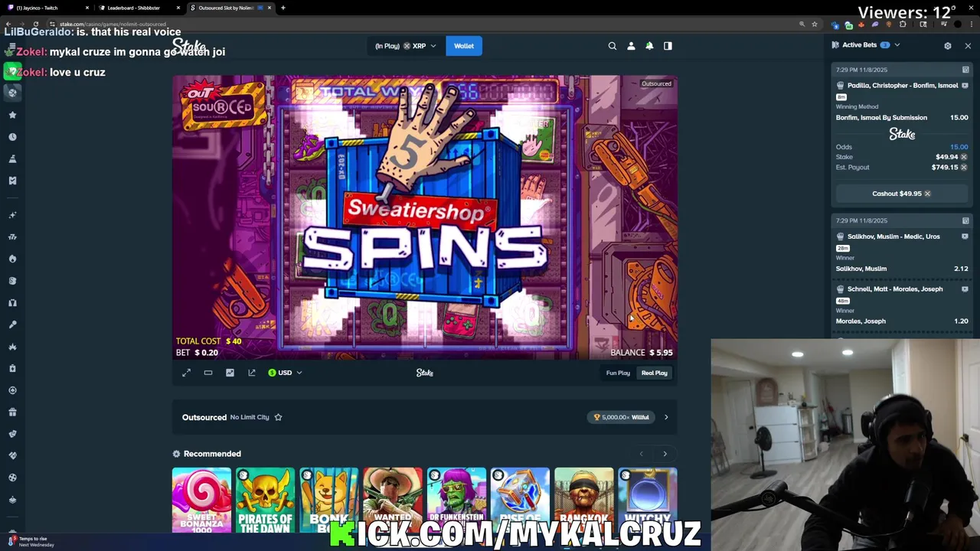This screenshot has width=980, height=551.
Task: Open Dr Funkenstein game thumbnail
Action: pyautogui.click(x=456, y=500)
